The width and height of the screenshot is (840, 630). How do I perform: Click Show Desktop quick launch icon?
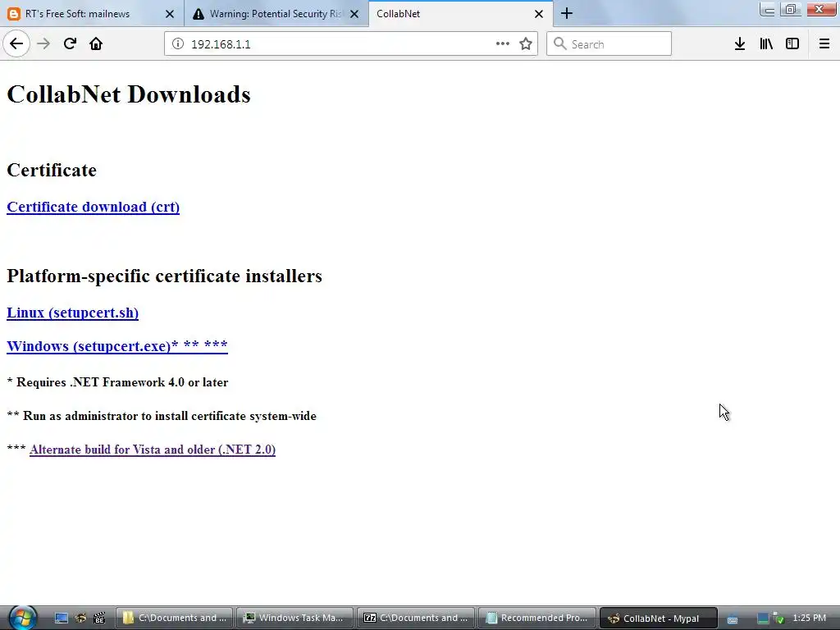[x=62, y=619]
